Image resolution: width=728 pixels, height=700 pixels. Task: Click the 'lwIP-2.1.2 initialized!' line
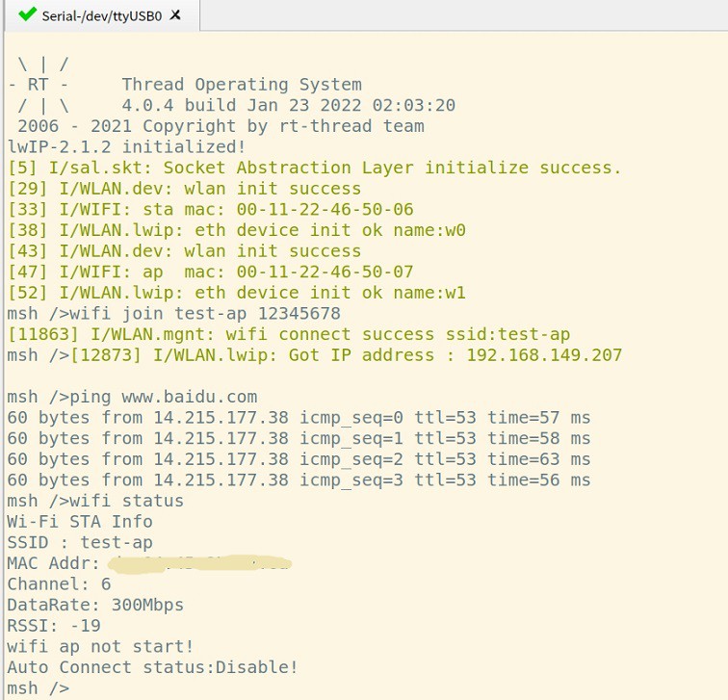(x=126, y=146)
